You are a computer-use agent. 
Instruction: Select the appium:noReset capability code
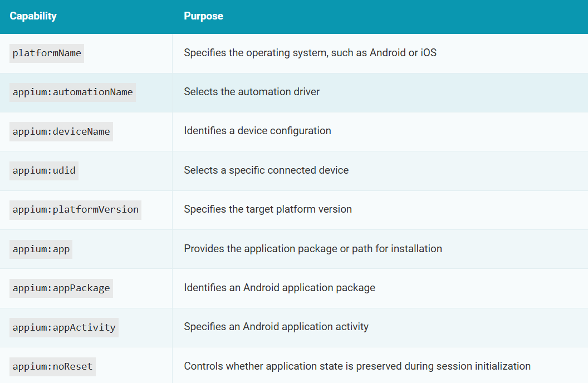52,366
